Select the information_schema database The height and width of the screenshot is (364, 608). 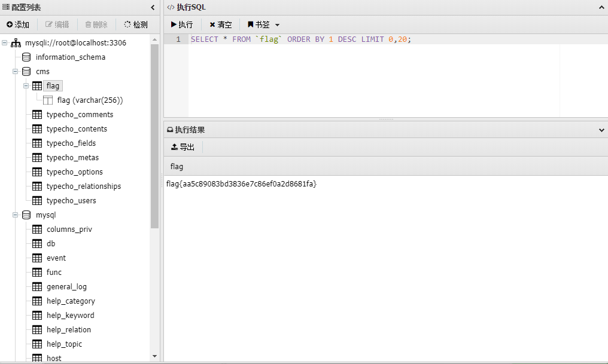coord(70,57)
